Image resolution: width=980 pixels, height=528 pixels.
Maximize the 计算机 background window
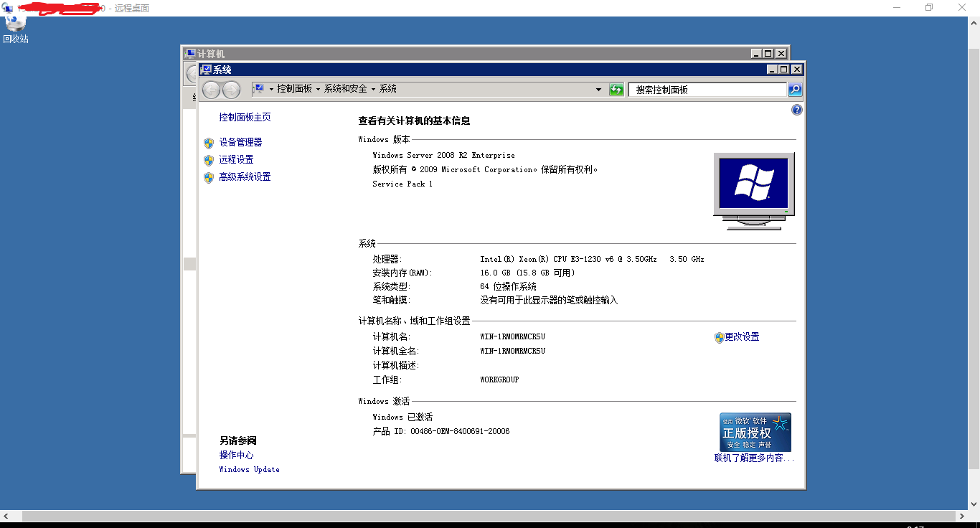[768, 54]
